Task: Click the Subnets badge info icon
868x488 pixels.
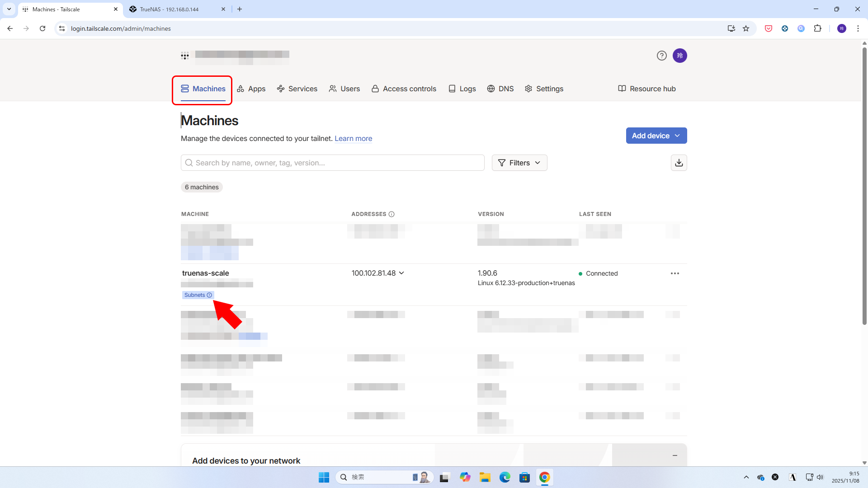Action: click(x=209, y=295)
